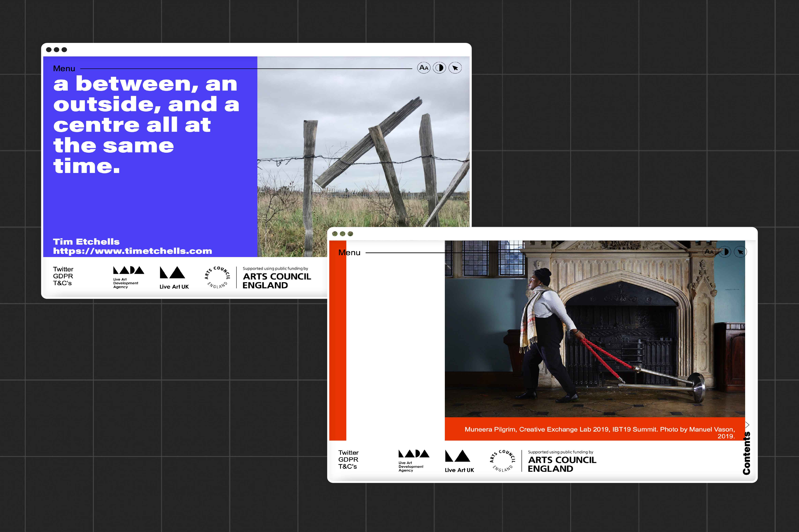Screen dimensions: 799x532
Task: Click the LADA logo in the bottom window
Action: point(412,460)
